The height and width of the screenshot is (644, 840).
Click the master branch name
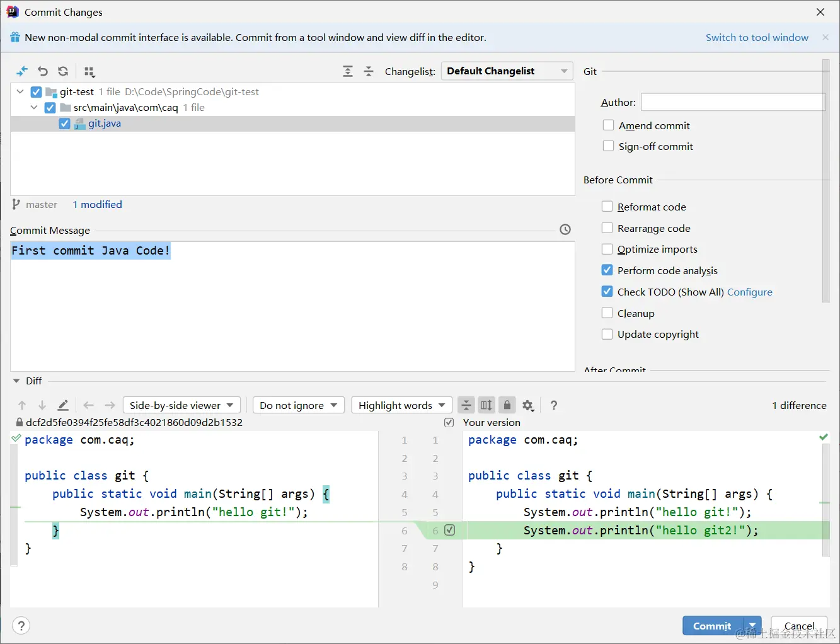42,204
